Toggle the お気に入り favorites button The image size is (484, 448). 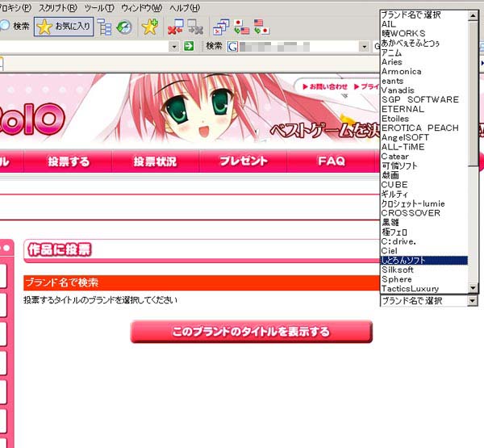[x=64, y=27]
